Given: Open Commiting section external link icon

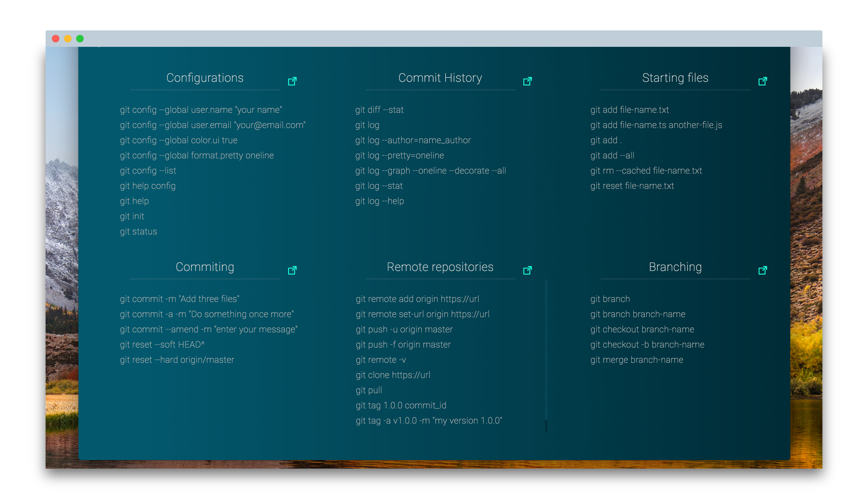Looking at the screenshot, I should (292, 270).
